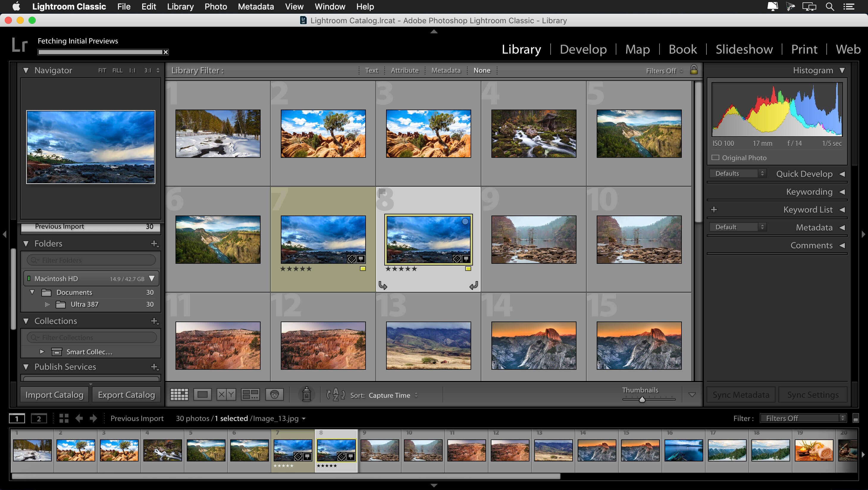Image resolution: width=868 pixels, height=490 pixels.
Task: Click the Import Catalog button
Action: tap(54, 394)
